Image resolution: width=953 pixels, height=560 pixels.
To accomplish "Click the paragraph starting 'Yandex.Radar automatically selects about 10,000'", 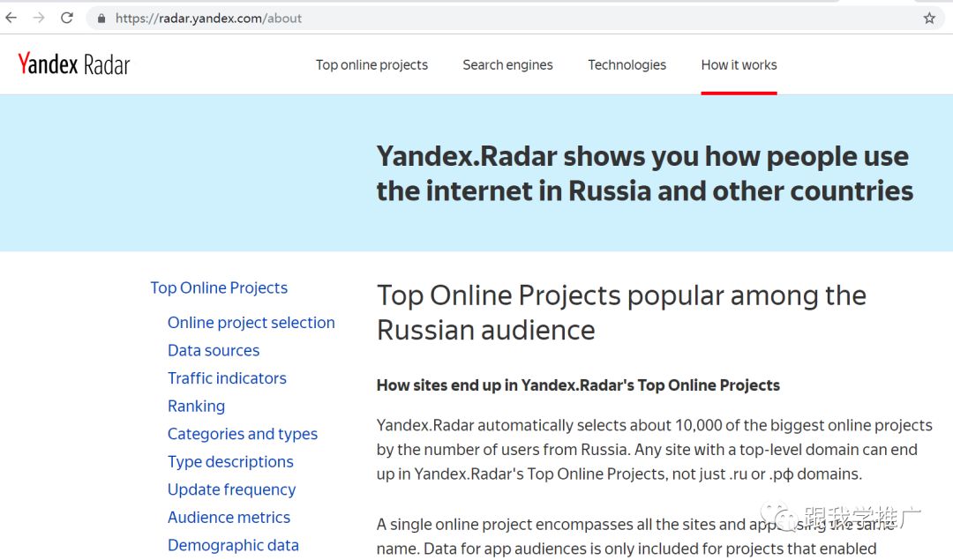I will (x=655, y=450).
